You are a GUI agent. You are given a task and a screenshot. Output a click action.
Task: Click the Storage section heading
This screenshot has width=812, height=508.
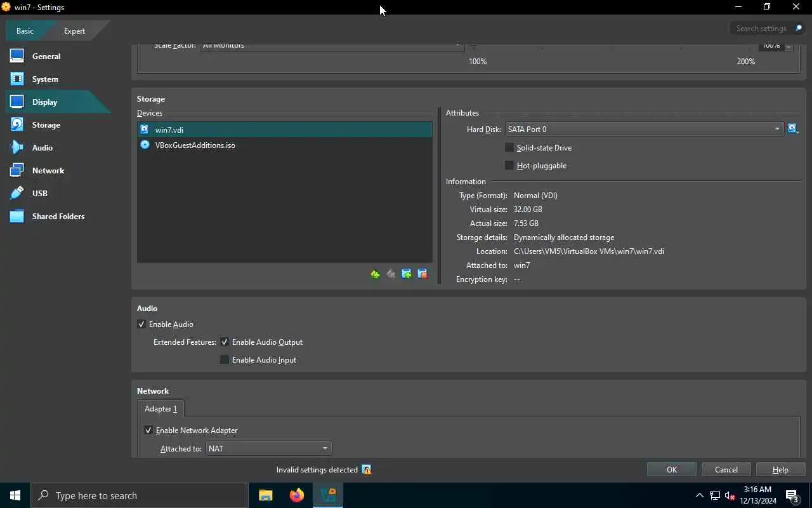[151, 99]
